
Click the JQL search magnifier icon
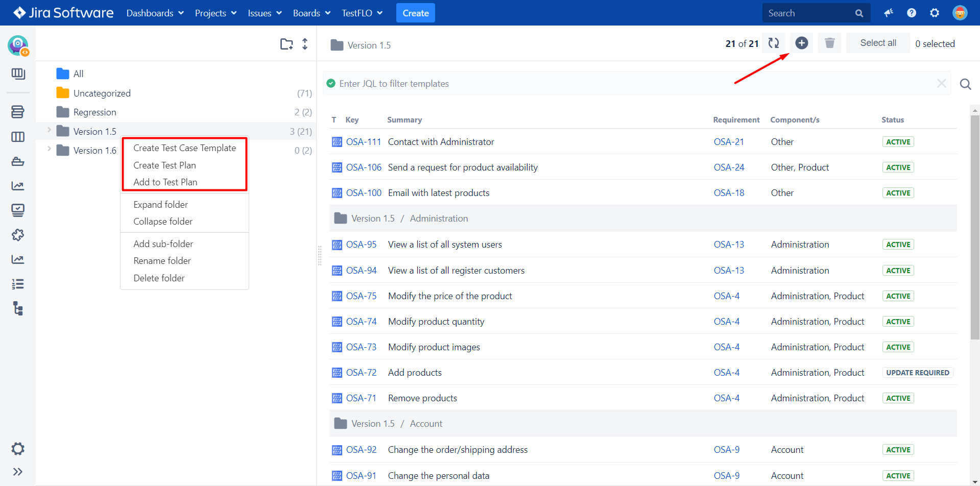(965, 84)
